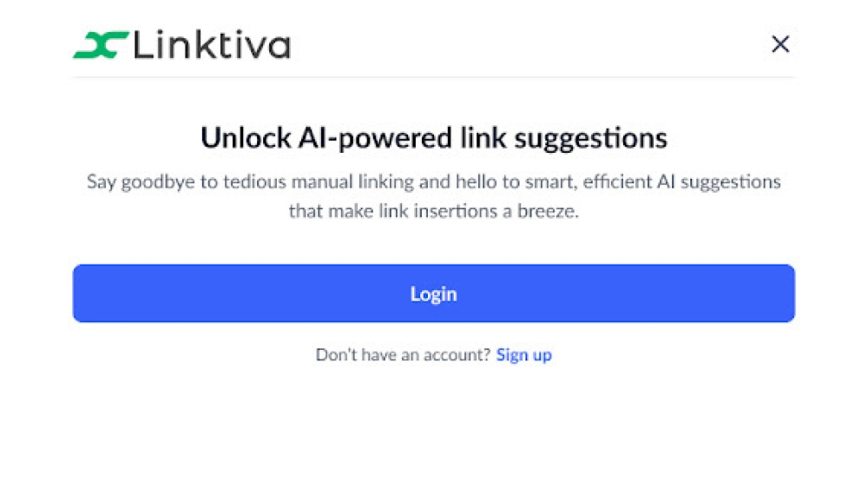Viewport: 868px width, 489px height.
Task: Click the green interlocking arrows emblem
Action: click(101, 45)
